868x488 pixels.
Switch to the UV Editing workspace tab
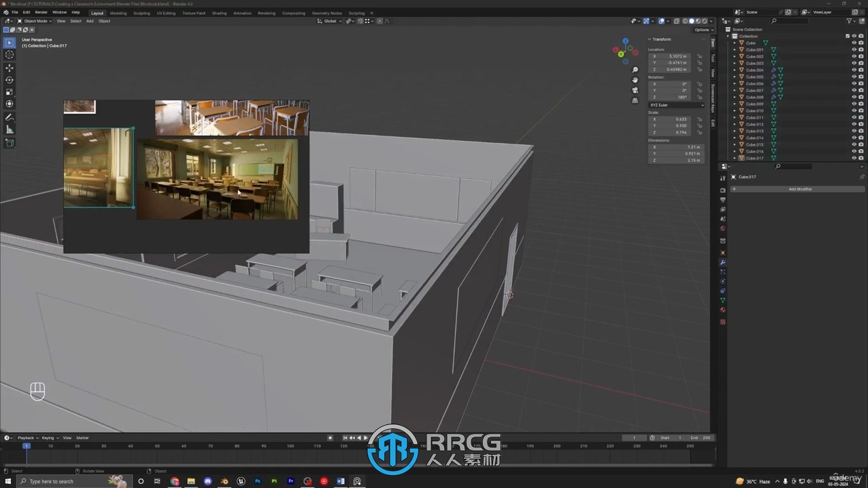(166, 13)
